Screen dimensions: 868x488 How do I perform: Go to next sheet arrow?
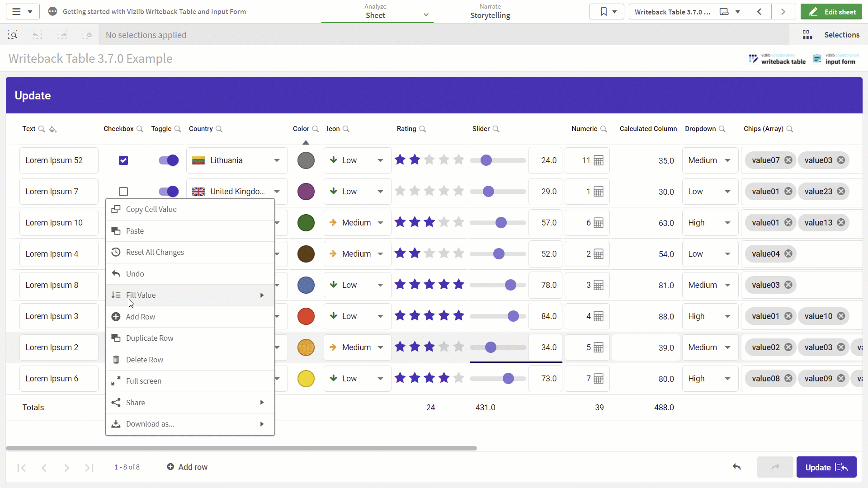tap(783, 12)
